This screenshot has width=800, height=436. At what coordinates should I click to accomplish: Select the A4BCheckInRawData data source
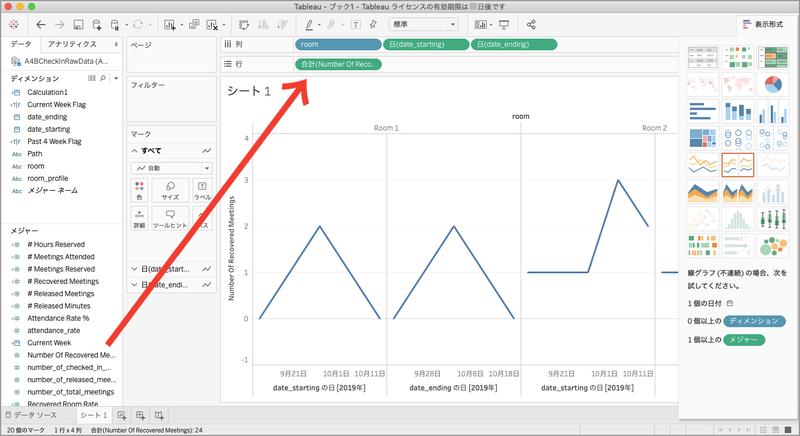(x=60, y=61)
